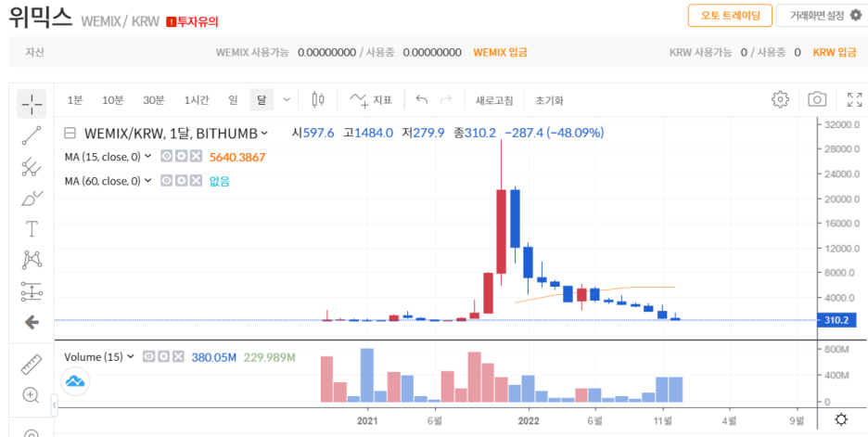
Task: Select the crosshair cursor tool
Action: pyautogui.click(x=32, y=104)
